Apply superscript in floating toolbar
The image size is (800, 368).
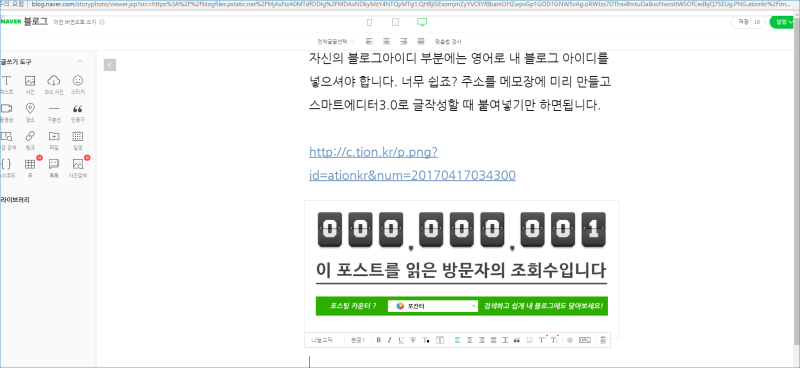click(542, 340)
